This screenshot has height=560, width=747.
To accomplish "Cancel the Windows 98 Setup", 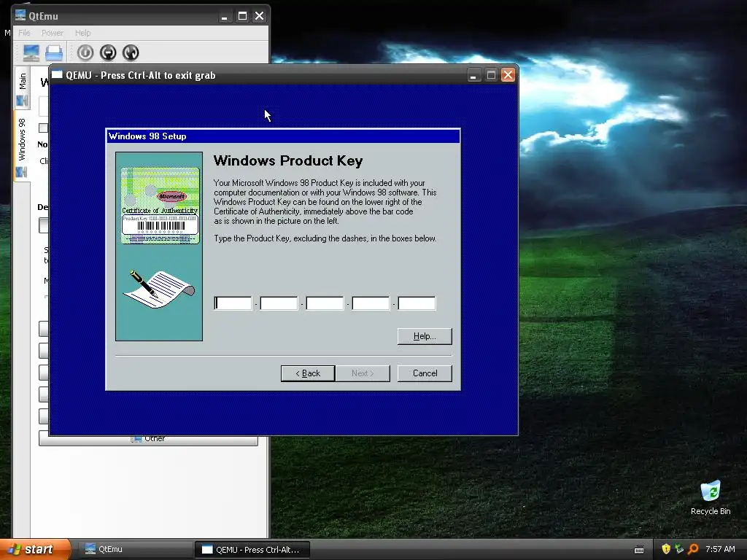I will pos(425,373).
